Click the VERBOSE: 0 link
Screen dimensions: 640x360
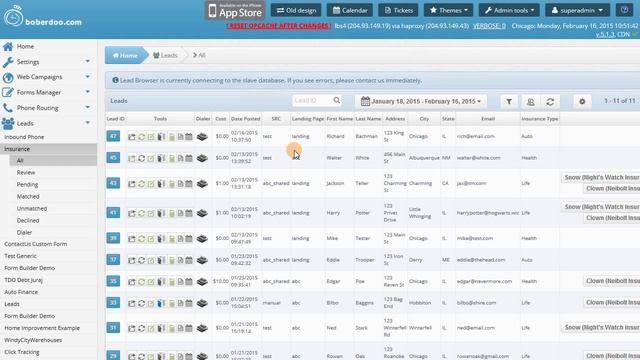point(489,26)
